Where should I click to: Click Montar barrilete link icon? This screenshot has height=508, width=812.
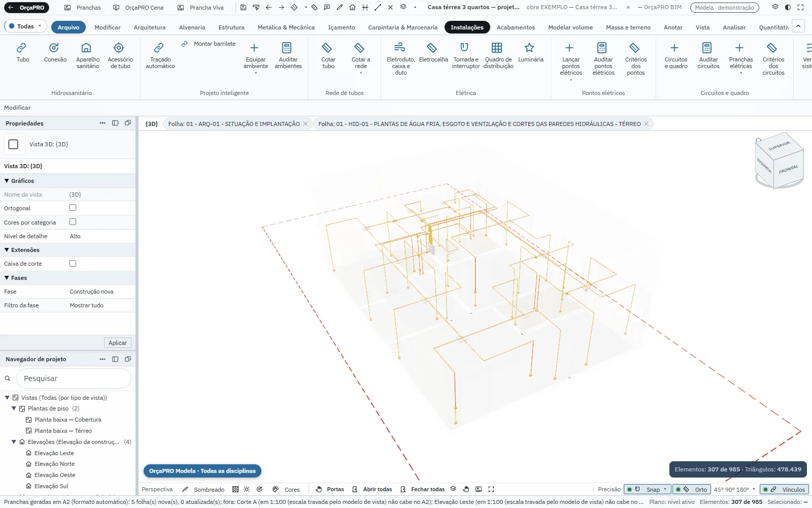(185, 44)
